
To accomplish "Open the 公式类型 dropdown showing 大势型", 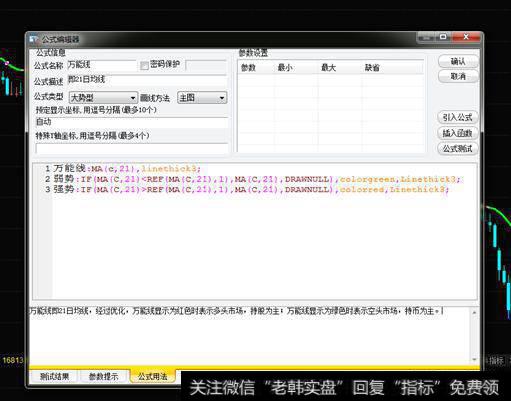I will [x=103, y=98].
